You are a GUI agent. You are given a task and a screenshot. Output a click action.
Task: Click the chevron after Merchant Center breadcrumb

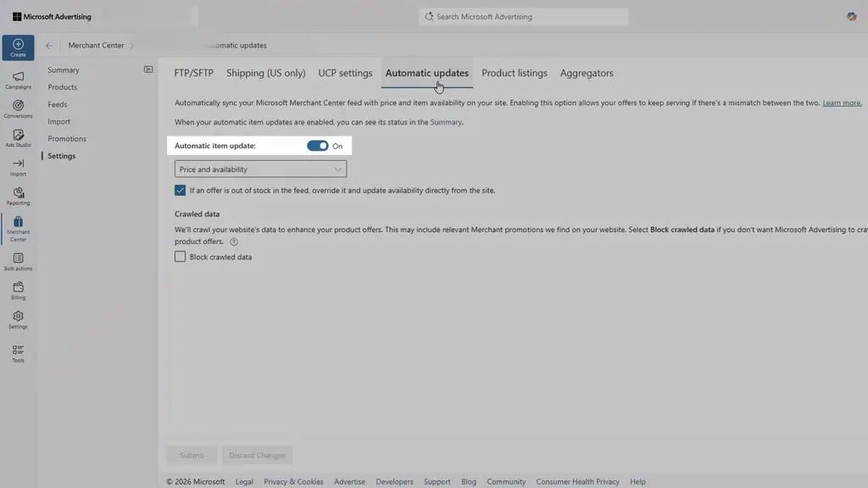click(131, 46)
